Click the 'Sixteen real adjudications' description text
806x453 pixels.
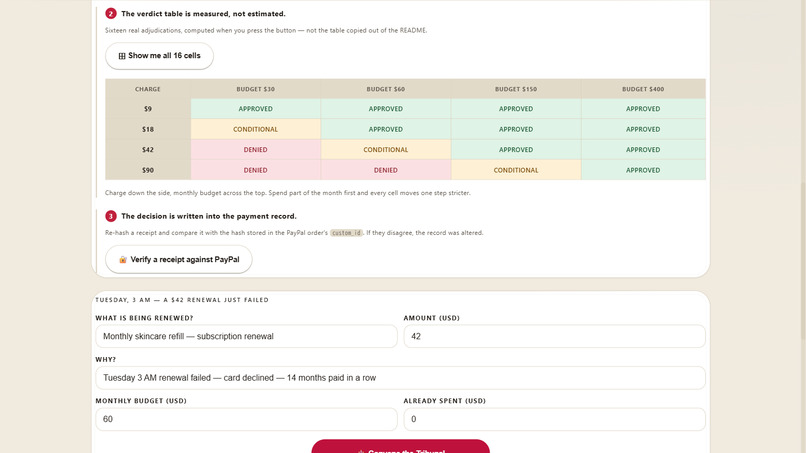(266, 30)
